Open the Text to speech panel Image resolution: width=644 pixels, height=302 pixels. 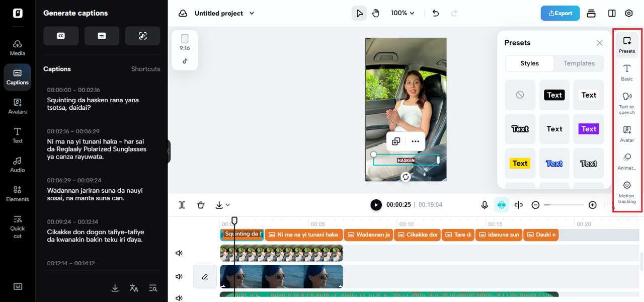tap(626, 101)
